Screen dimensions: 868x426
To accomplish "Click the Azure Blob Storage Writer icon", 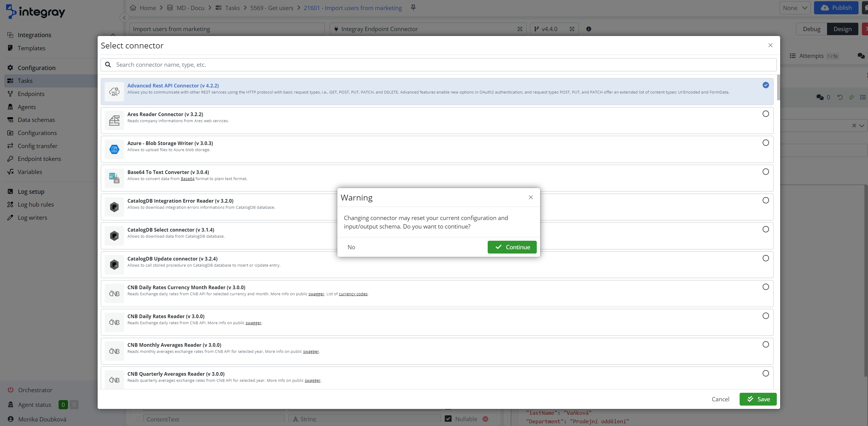I will pos(114,149).
